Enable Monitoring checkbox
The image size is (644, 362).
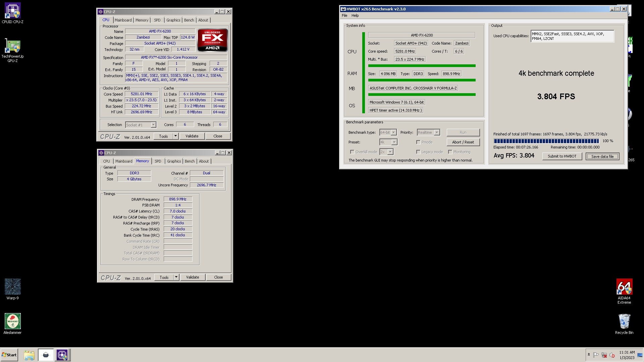[x=450, y=152]
